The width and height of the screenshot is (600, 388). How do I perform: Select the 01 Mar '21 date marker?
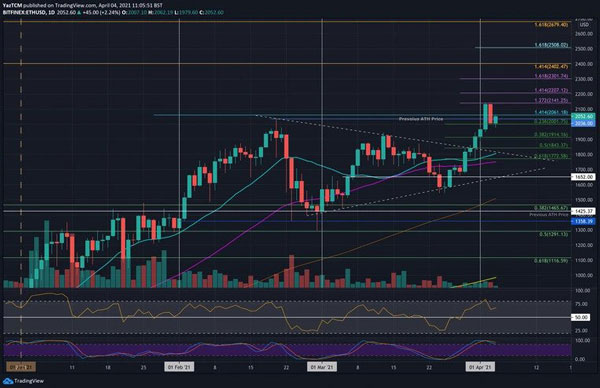pos(322,367)
